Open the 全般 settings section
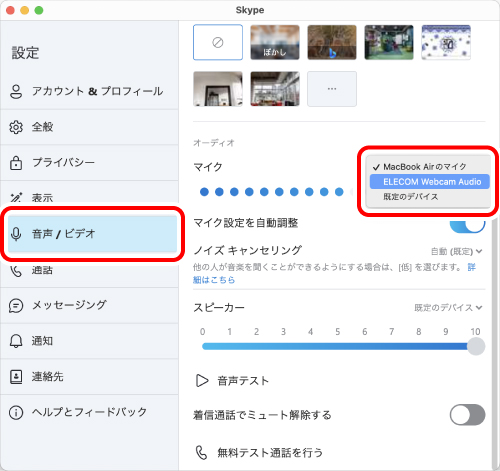This screenshot has width=500, height=471. pyautogui.click(x=89, y=127)
